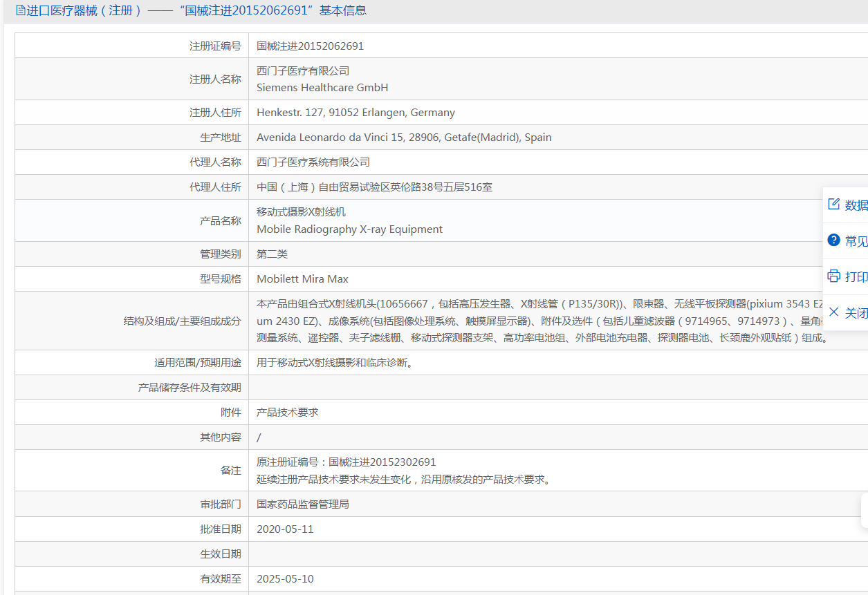Click the attachment value 产品技术要求

pos(287,413)
